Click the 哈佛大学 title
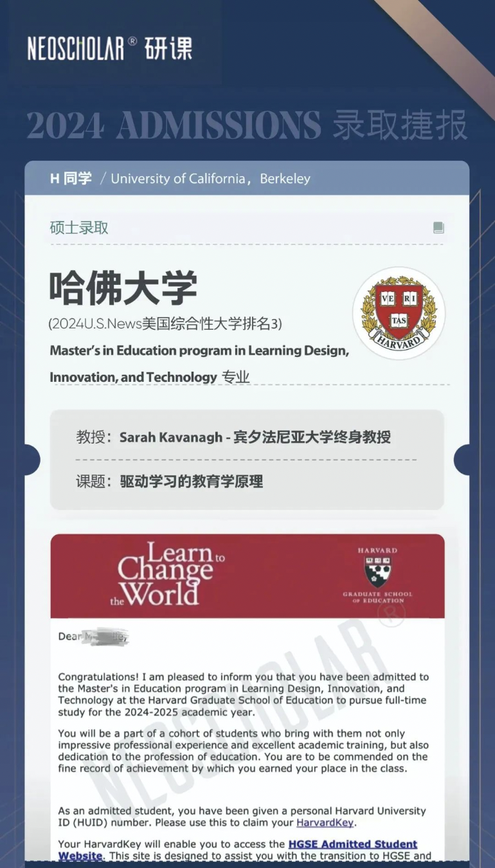495x868 pixels. click(123, 287)
